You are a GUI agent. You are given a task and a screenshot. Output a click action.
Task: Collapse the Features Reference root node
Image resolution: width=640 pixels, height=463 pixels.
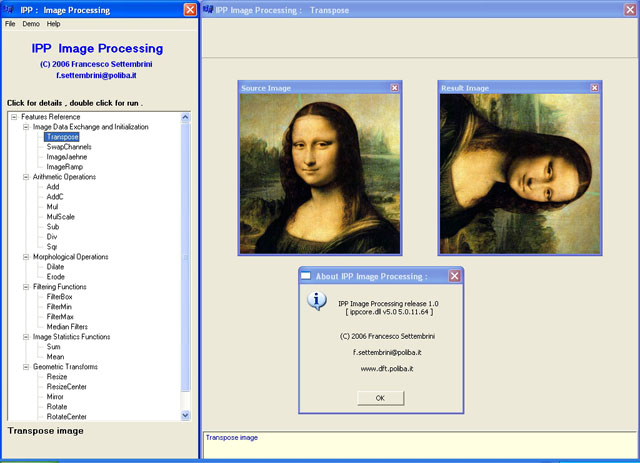coord(14,117)
